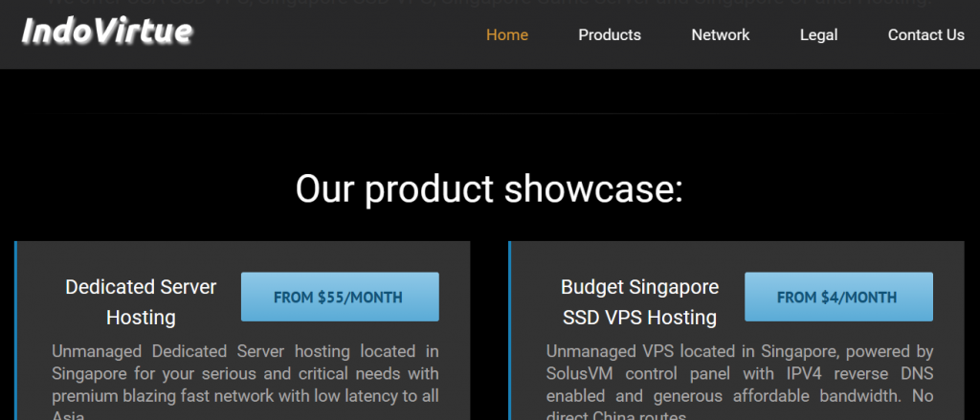Click the Budget Singapore SSD VPS Hosting heading
Viewport: 980px width, 420px height.
[639, 301]
